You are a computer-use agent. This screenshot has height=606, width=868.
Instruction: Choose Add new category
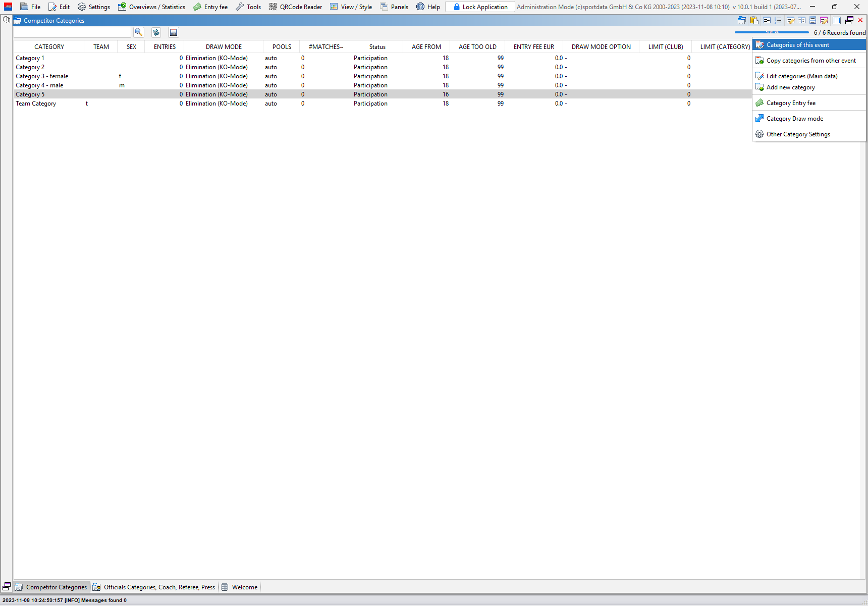pyautogui.click(x=809, y=87)
